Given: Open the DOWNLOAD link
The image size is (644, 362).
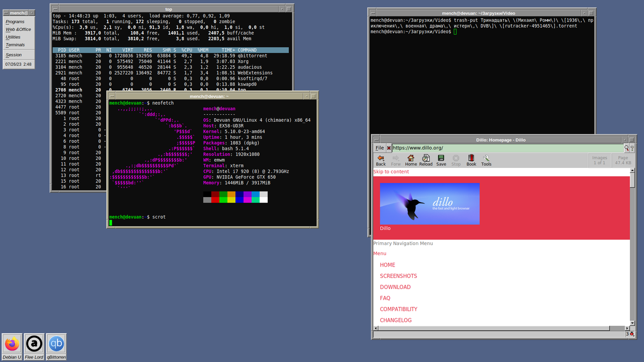Looking at the screenshot, I should [x=395, y=287].
